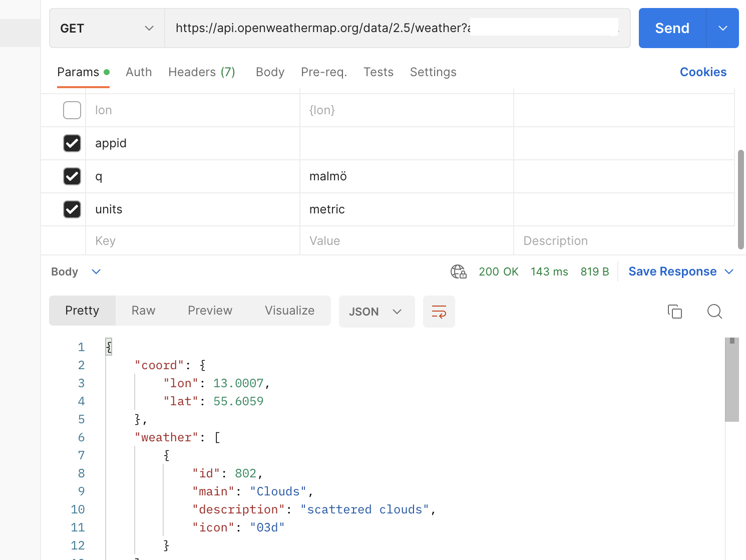Select the Pretty response view
The height and width of the screenshot is (560, 746).
pyautogui.click(x=82, y=311)
